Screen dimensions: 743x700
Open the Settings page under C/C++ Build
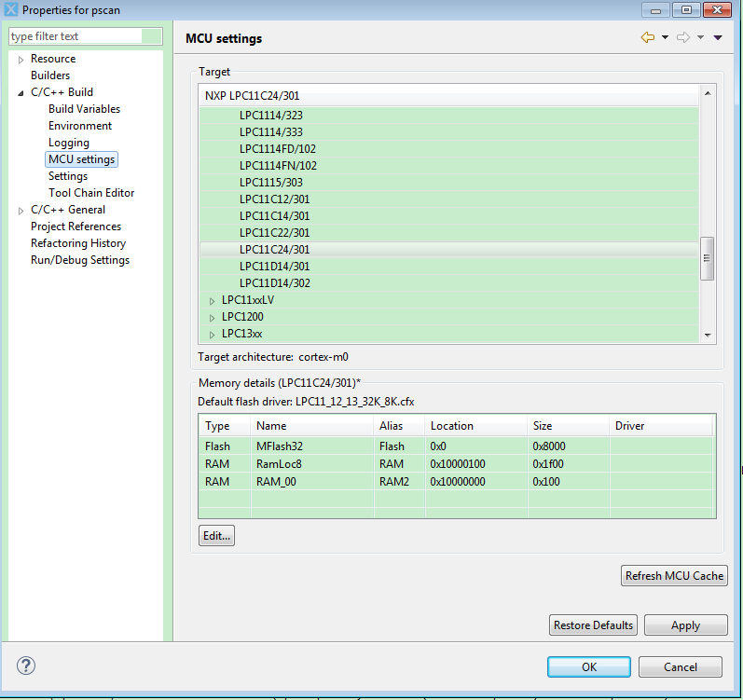(x=68, y=176)
